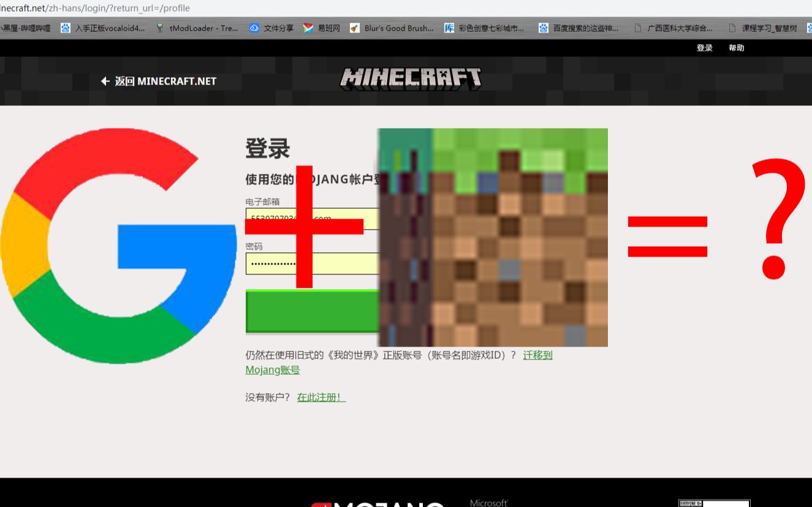Open the 入手正版vocaloid4 bookmark
This screenshot has width=812, height=507.
coord(103,28)
